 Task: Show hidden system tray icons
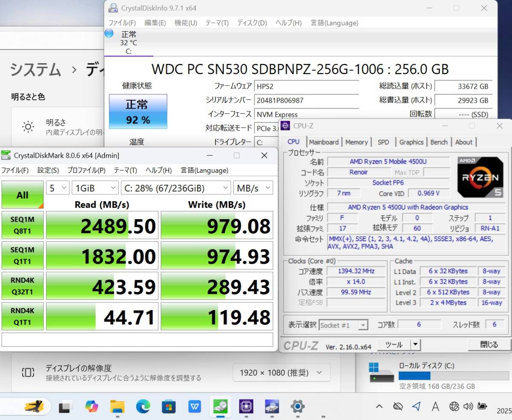[379, 406]
